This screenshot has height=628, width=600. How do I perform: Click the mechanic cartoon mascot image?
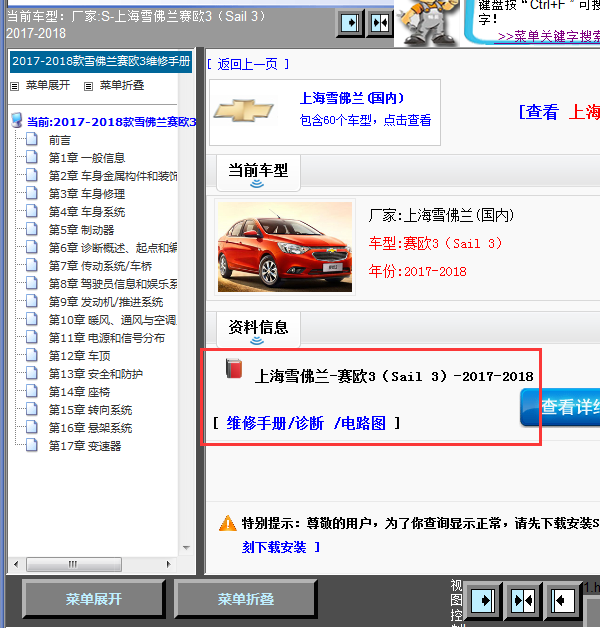[427, 22]
